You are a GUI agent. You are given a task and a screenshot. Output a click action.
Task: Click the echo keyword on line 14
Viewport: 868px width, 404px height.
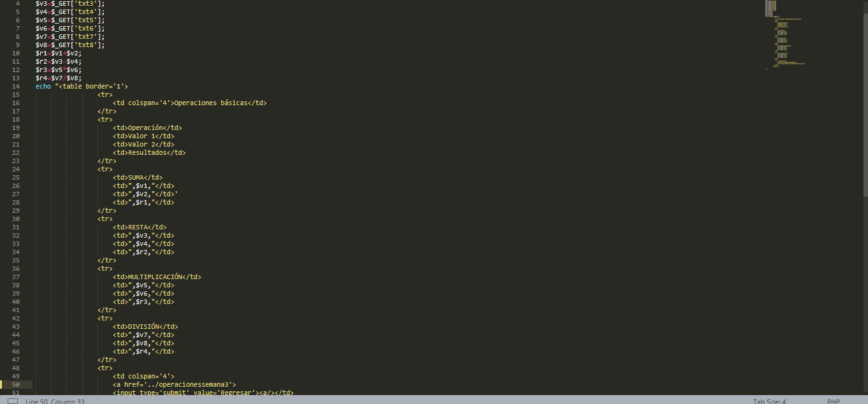pyautogui.click(x=43, y=86)
